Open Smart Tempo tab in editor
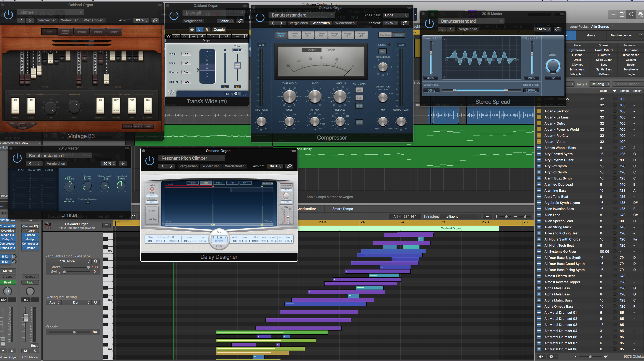The height and width of the screenshot is (361, 644). coord(343,209)
